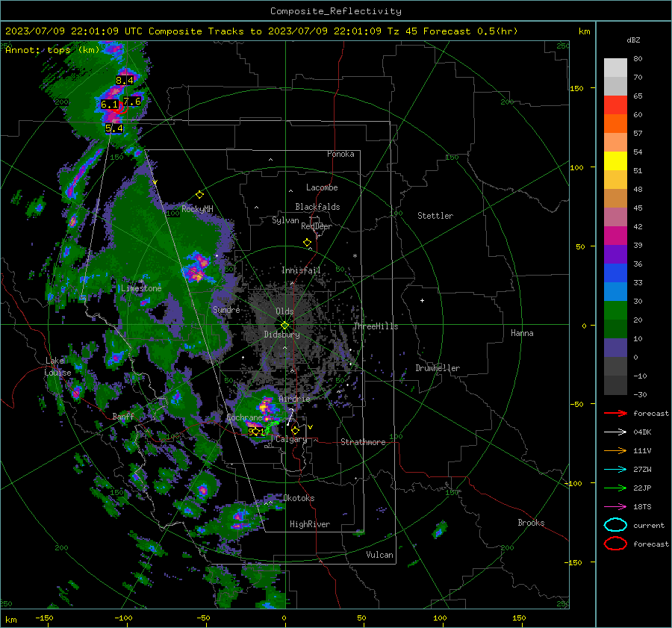Viewport: 672px width, 628px height.
Task: Click the 42 dBZ magenta color swatch
Action: click(x=615, y=235)
